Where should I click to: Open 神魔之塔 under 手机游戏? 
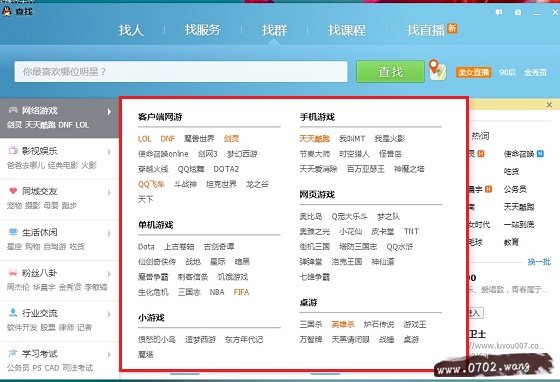[409, 169]
